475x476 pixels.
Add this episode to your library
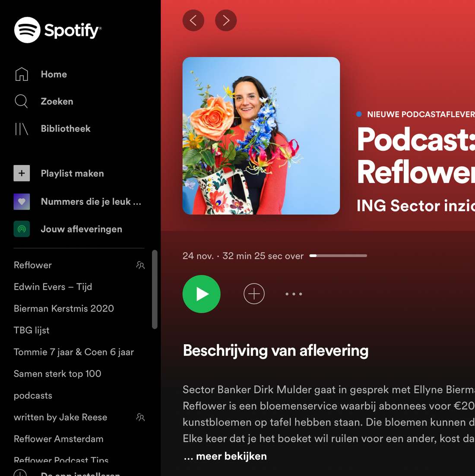pos(254,294)
